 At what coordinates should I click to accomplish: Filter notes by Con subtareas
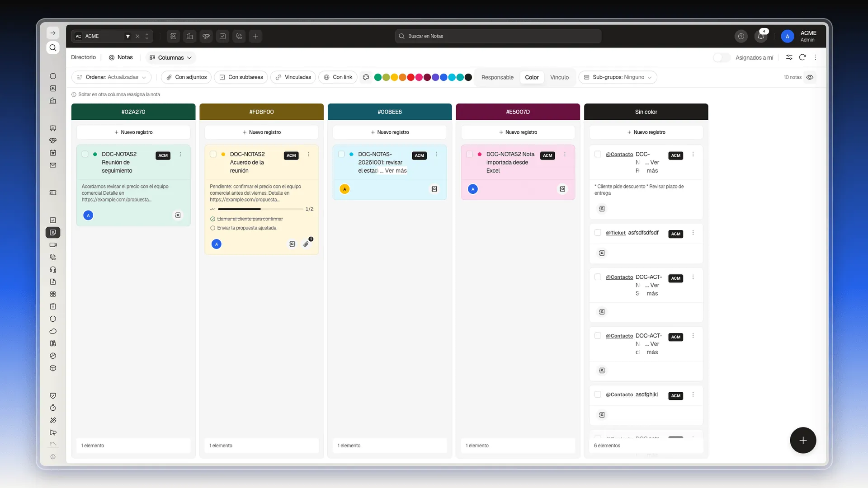point(241,77)
